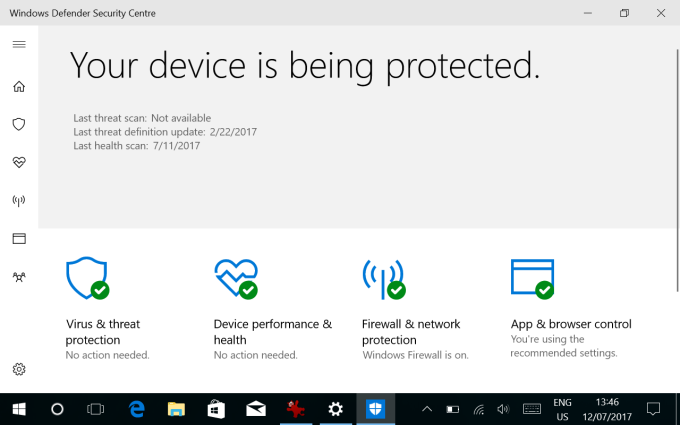The height and width of the screenshot is (425, 680).
Task: Click the large Virus & threat shield tile
Action: pyautogui.click(x=87, y=279)
